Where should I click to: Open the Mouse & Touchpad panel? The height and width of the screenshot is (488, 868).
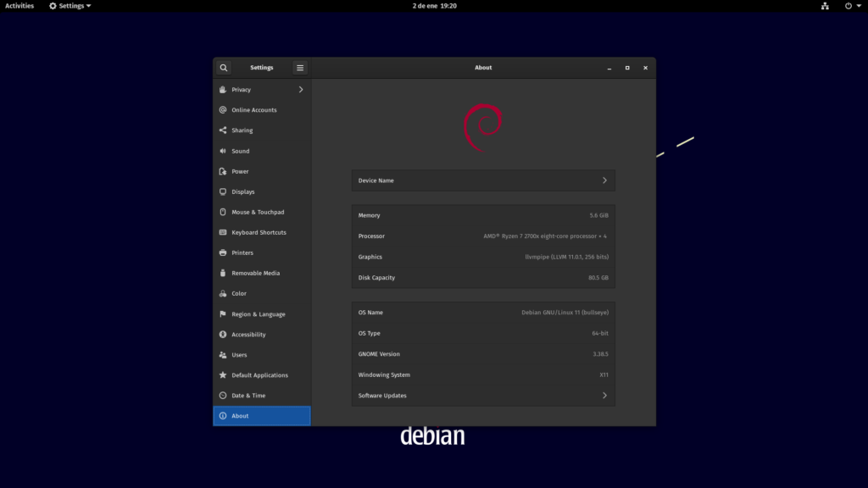pos(262,212)
